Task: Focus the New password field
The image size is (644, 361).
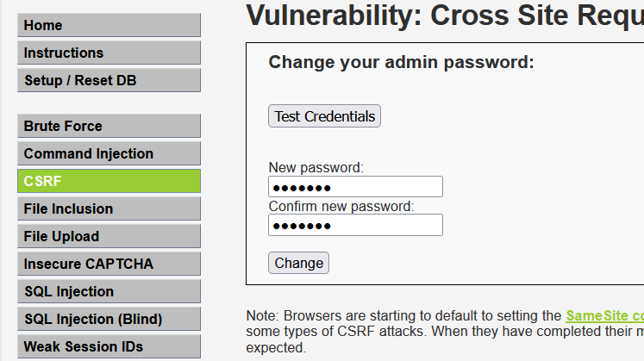Action: (x=355, y=187)
